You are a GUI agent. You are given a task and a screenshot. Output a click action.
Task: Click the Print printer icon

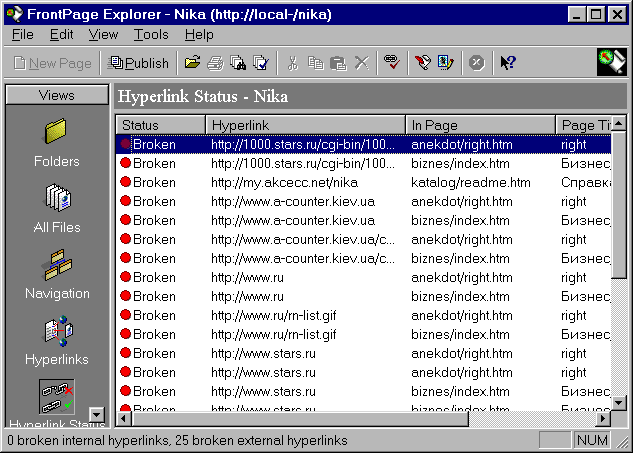click(215, 63)
